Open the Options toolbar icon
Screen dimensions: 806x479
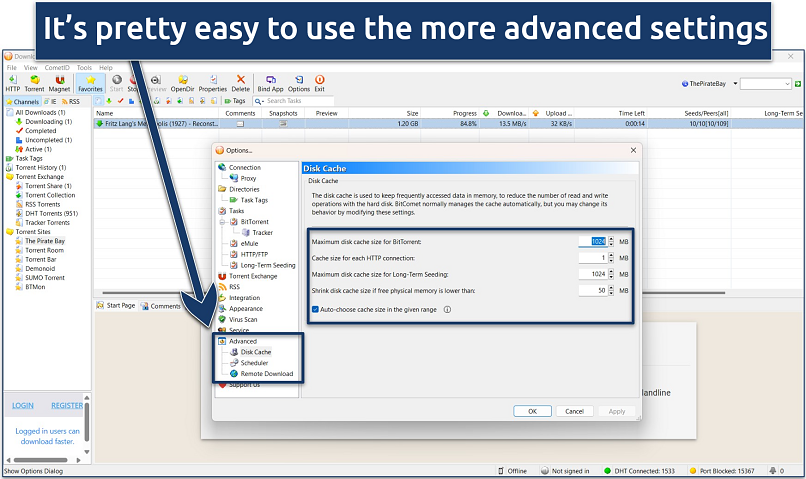click(299, 84)
